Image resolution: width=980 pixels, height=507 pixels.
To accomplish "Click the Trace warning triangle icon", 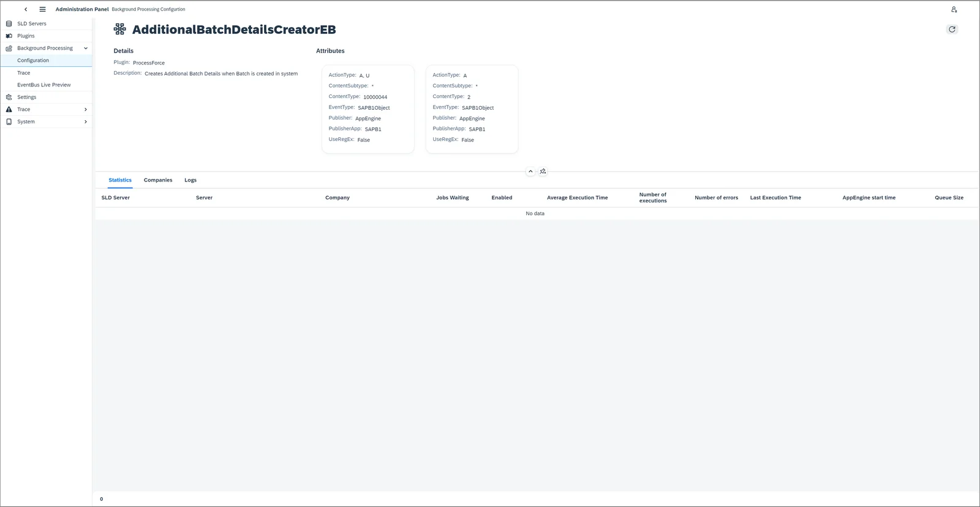I will click(x=9, y=109).
